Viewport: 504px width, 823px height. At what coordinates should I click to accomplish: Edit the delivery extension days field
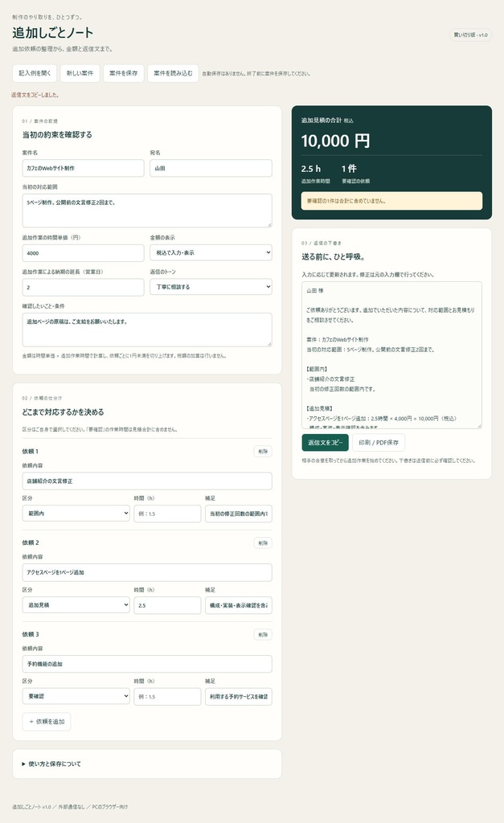(x=83, y=287)
